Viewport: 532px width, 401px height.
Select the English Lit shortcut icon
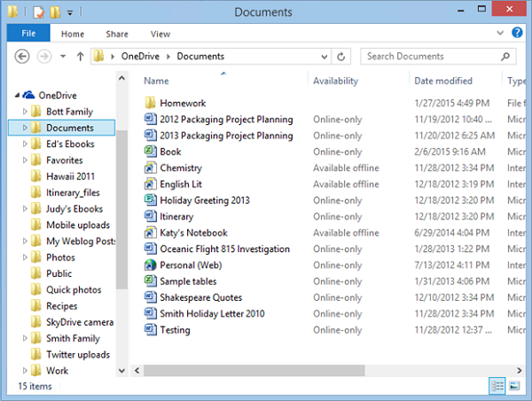(150, 184)
